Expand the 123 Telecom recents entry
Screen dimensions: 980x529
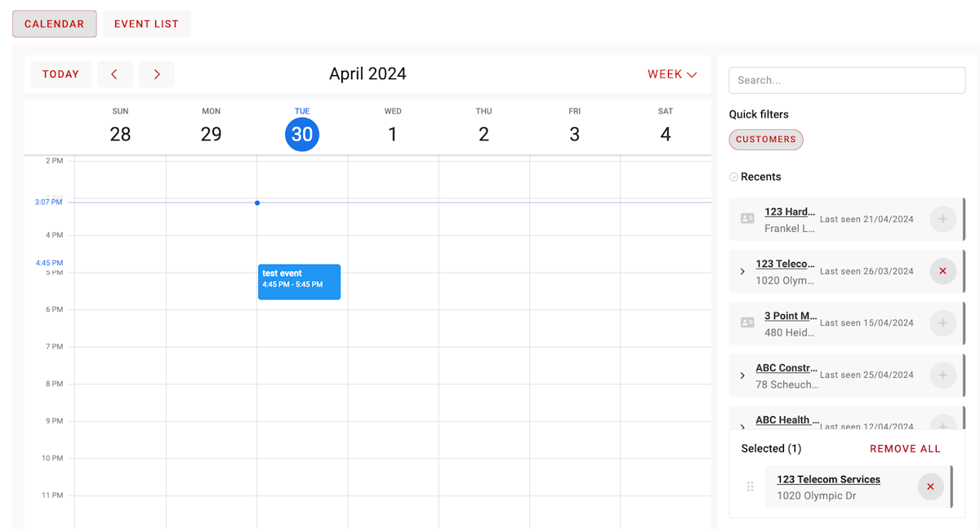[742, 271]
